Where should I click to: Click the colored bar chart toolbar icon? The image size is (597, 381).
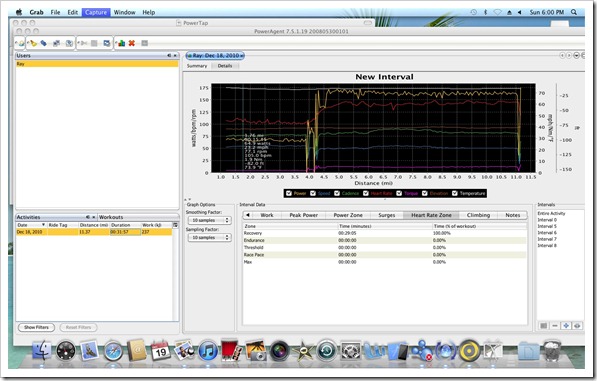coord(121,43)
